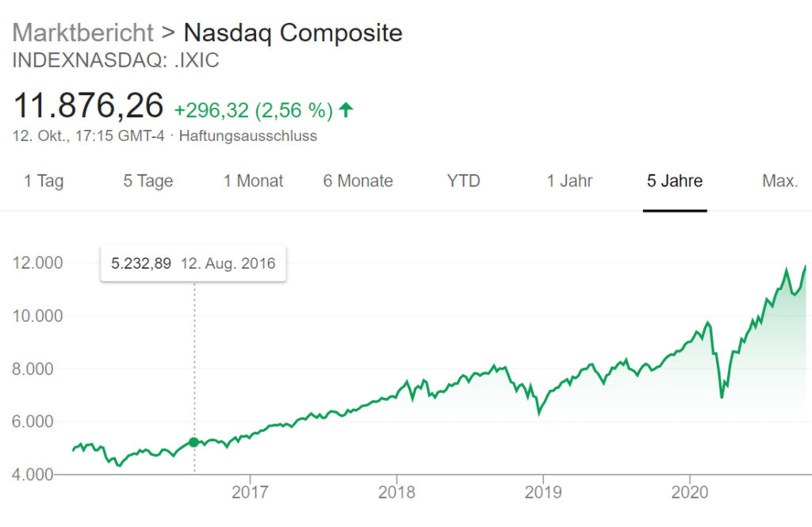Click the green upward trend arrow icon

tap(345, 110)
